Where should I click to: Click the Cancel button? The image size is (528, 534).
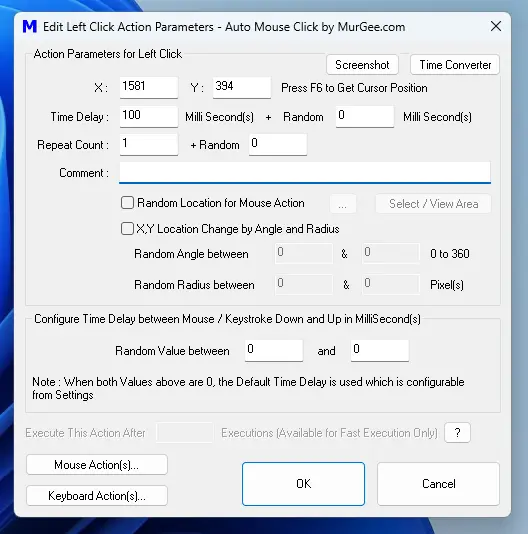tap(438, 484)
